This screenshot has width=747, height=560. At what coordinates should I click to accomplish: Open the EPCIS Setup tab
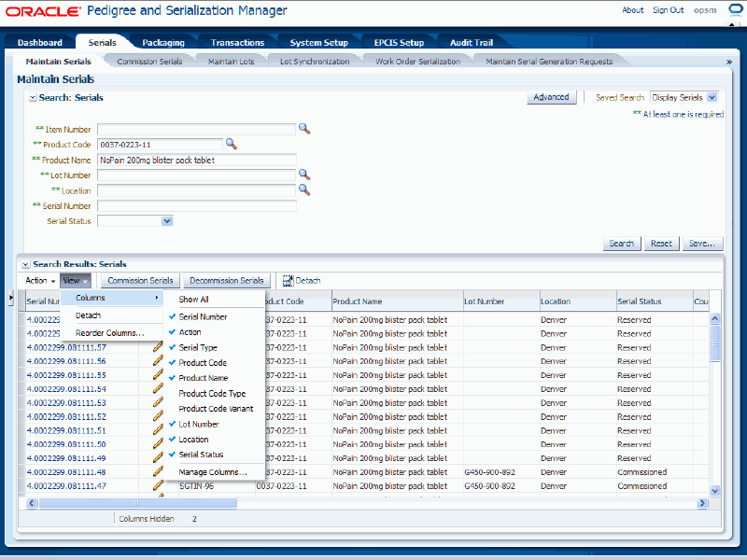click(x=399, y=42)
